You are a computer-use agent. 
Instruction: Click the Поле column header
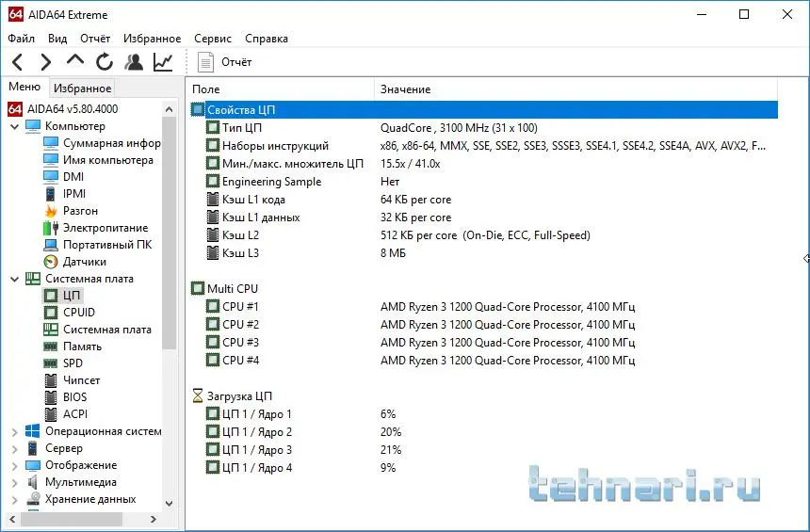point(281,89)
